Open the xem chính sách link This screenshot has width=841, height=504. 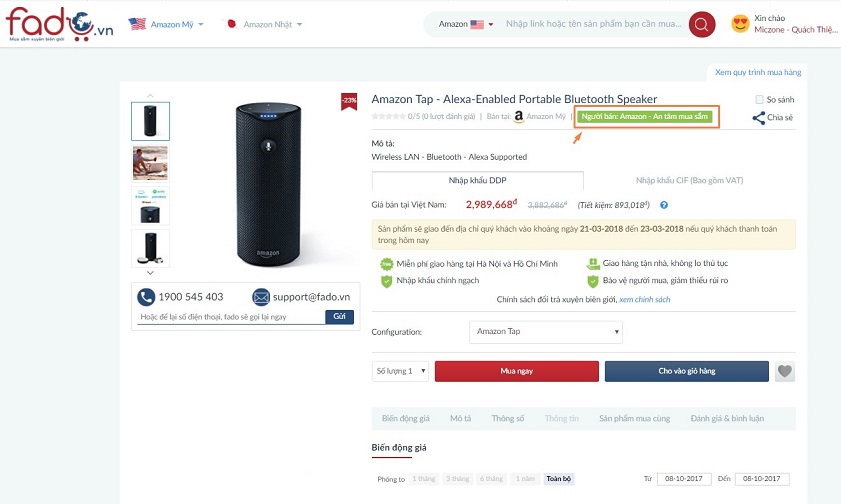tap(645, 299)
